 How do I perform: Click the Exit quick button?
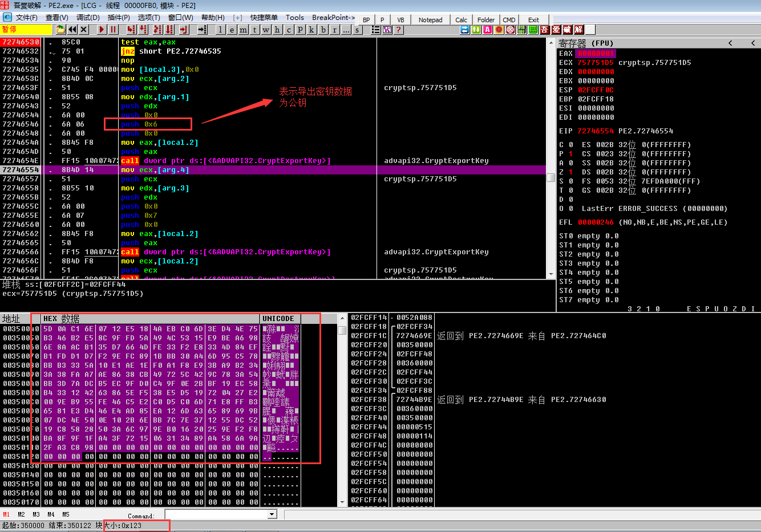tap(533, 19)
